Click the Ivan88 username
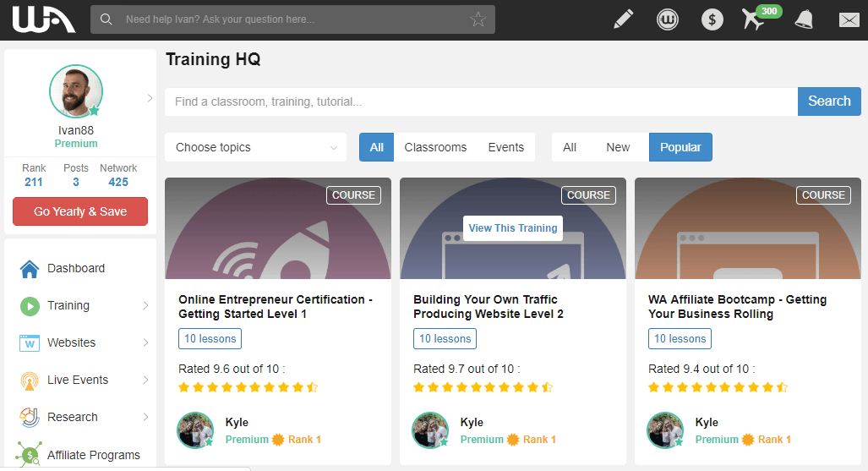The width and height of the screenshot is (868, 471). point(76,130)
